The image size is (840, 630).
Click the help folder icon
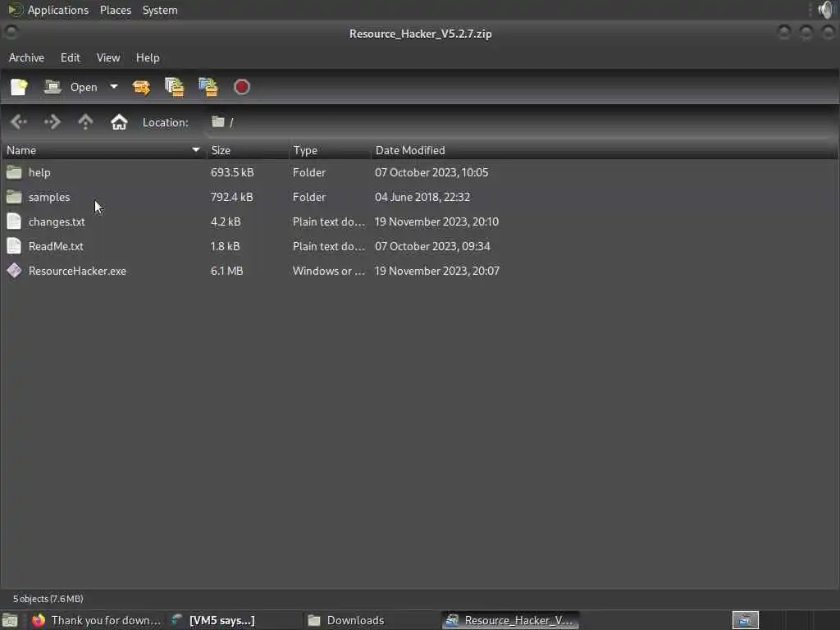(x=14, y=172)
